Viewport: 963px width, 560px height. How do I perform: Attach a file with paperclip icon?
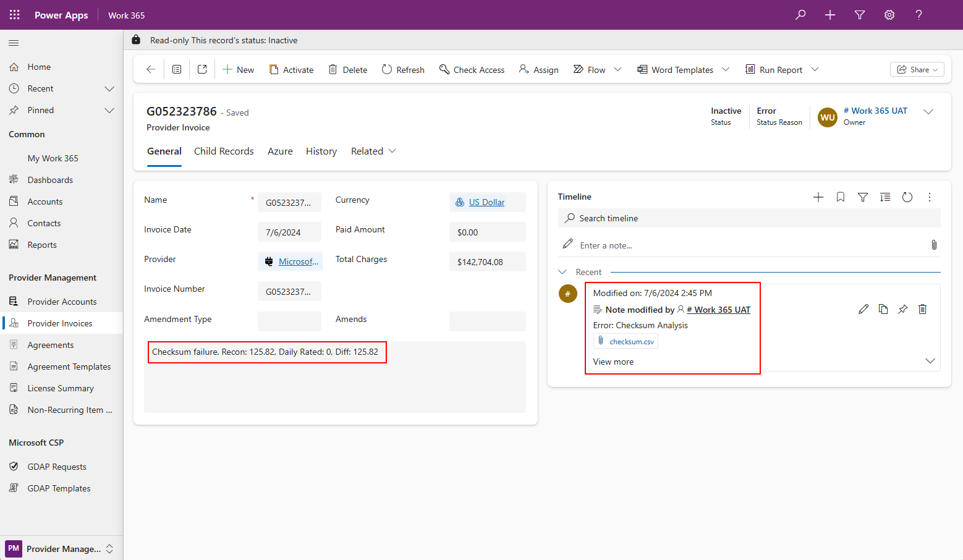pyautogui.click(x=934, y=245)
